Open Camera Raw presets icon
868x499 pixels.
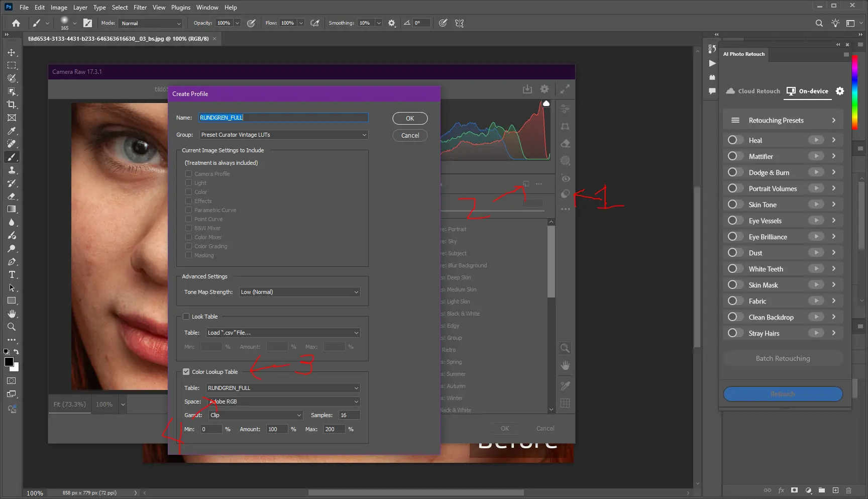pyautogui.click(x=566, y=194)
